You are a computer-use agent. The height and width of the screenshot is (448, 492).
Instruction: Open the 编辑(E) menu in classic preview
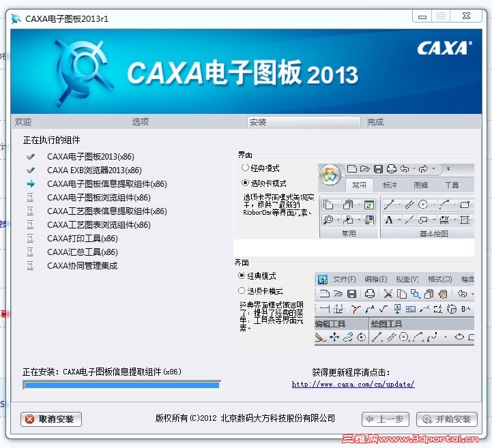click(x=376, y=279)
